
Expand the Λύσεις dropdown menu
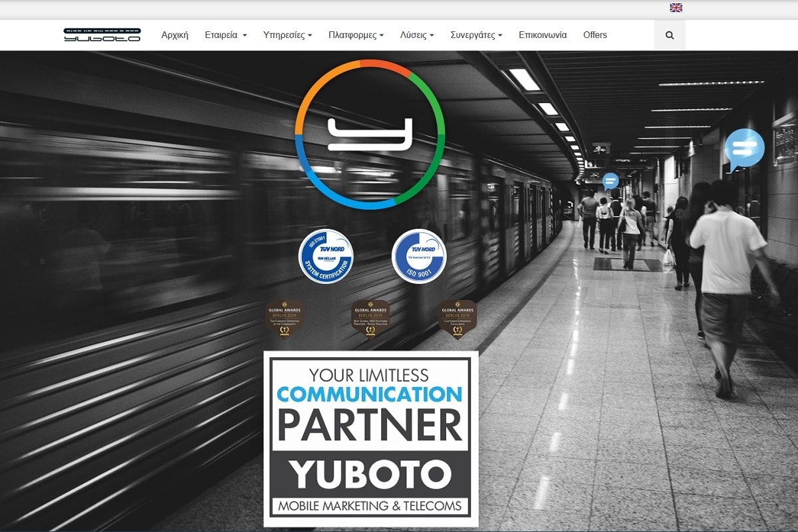[x=417, y=35]
